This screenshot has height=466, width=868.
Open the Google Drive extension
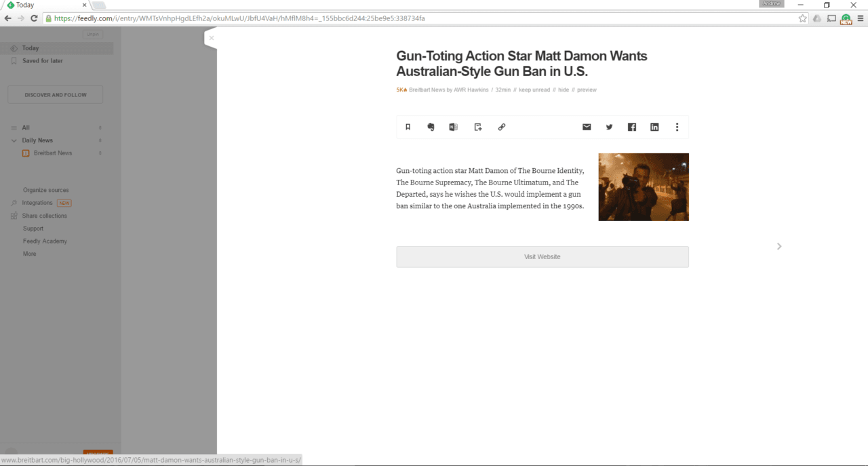(x=817, y=18)
